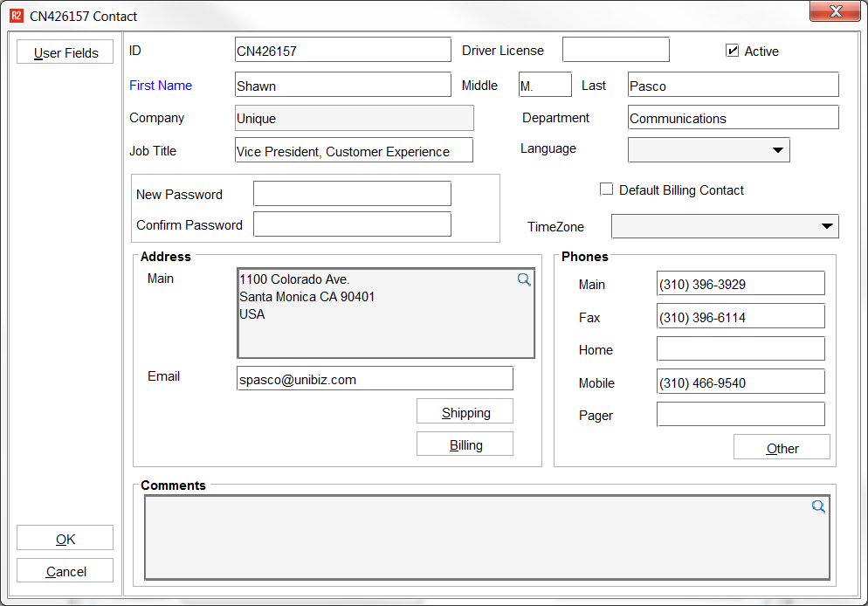The width and height of the screenshot is (868, 606).
Task: Click the magnifier icon in Comments box
Action: [x=818, y=506]
